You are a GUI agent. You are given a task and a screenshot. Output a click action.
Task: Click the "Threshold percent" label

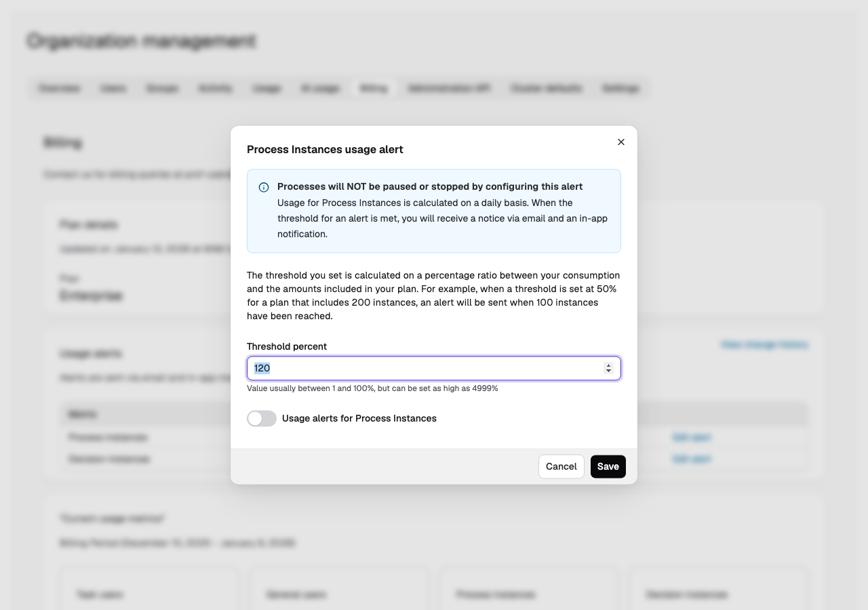287,346
